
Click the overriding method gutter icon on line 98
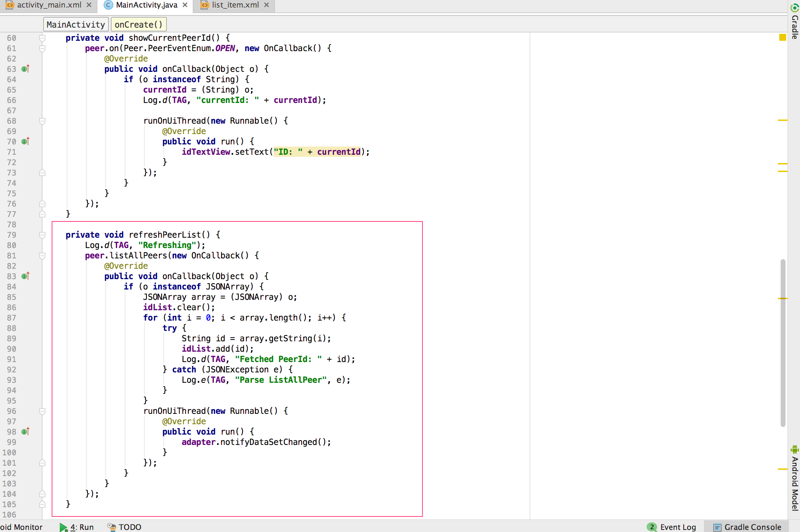[25, 431]
